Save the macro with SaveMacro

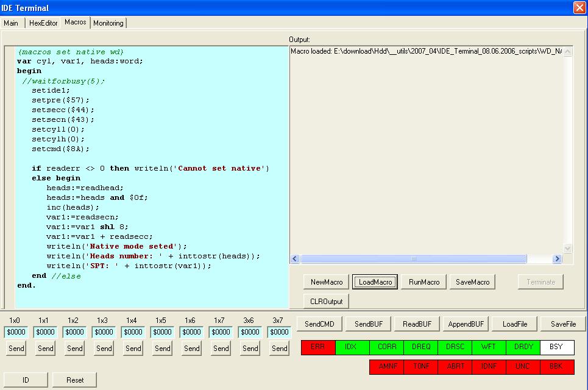tap(472, 282)
